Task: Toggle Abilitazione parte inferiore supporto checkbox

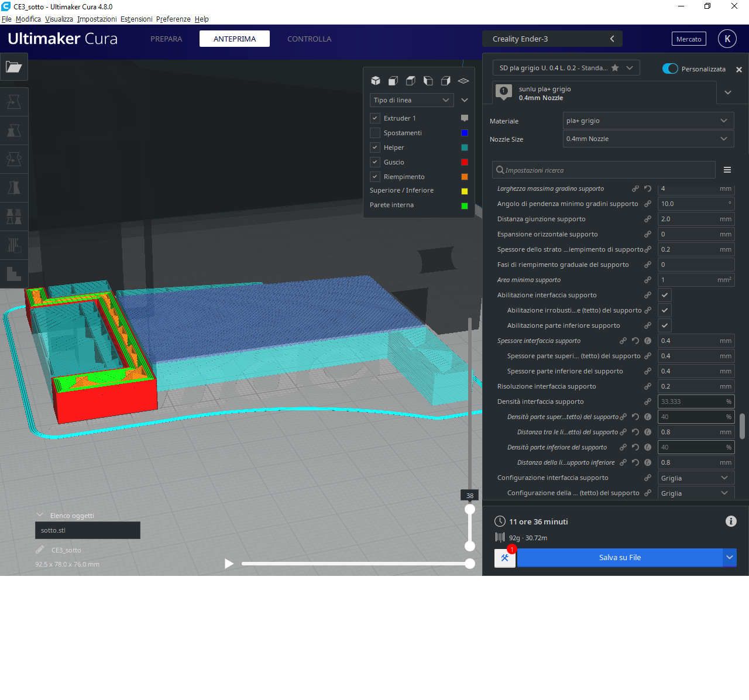Action: (x=665, y=325)
